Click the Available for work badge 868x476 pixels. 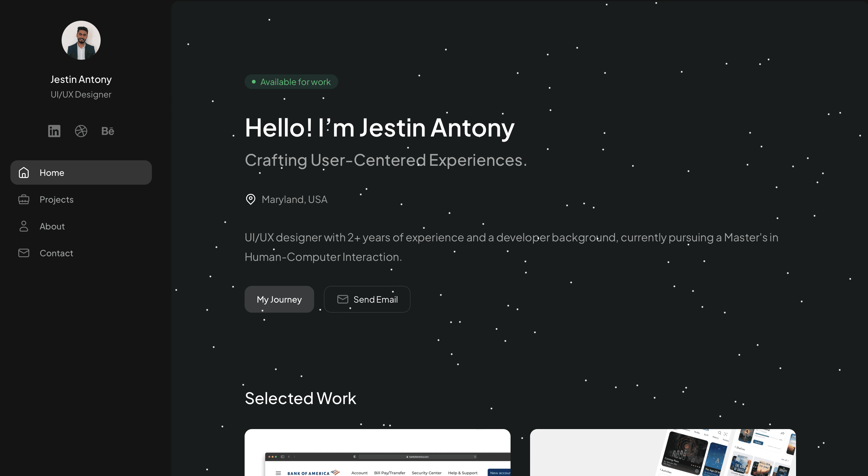pyautogui.click(x=291, y=82)
